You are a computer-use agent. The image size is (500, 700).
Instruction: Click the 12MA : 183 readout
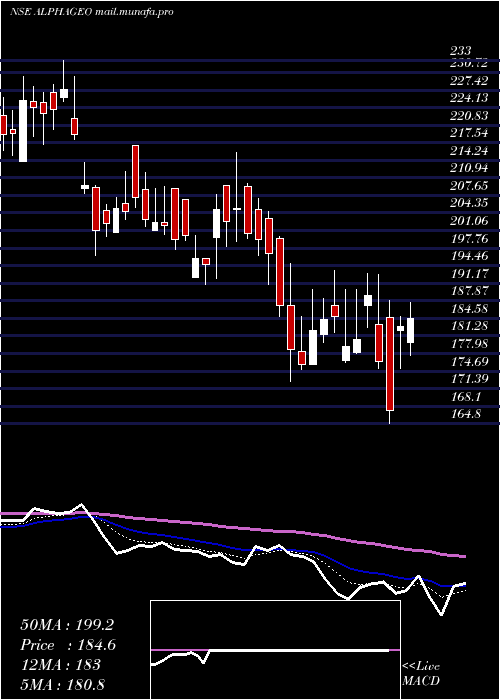tap(60, 665)
